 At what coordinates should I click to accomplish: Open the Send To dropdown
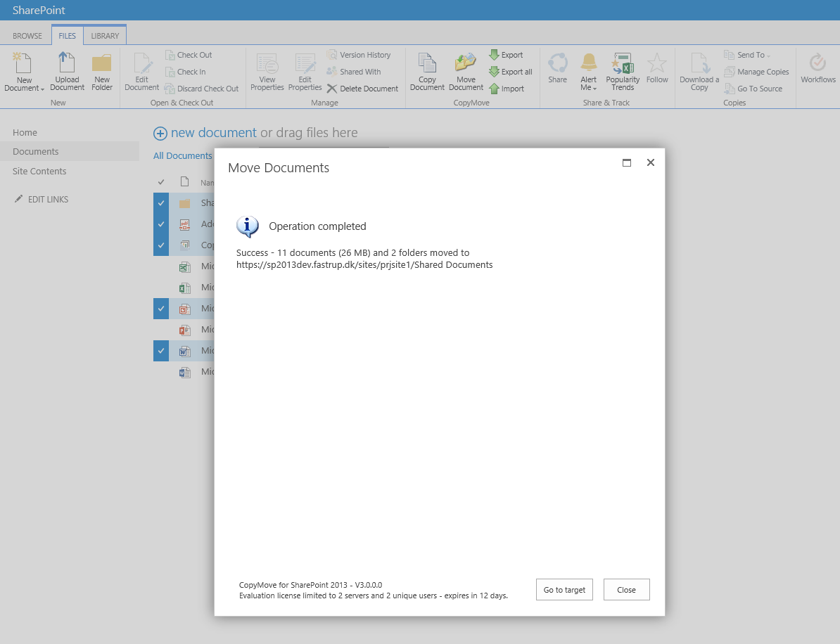click(x=748, y=55)
